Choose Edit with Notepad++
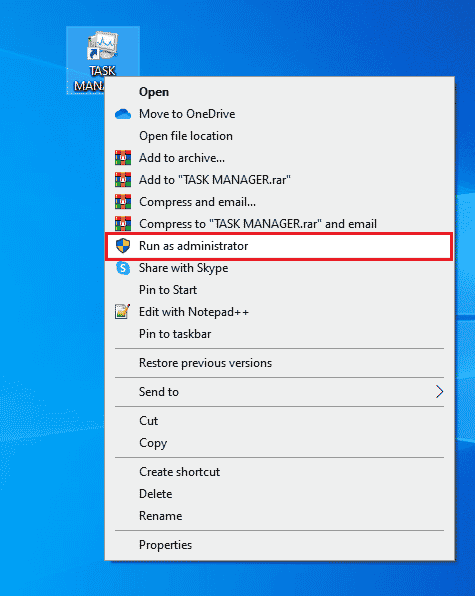This screenshot has height=596, width=475. (x=280, y=312)
